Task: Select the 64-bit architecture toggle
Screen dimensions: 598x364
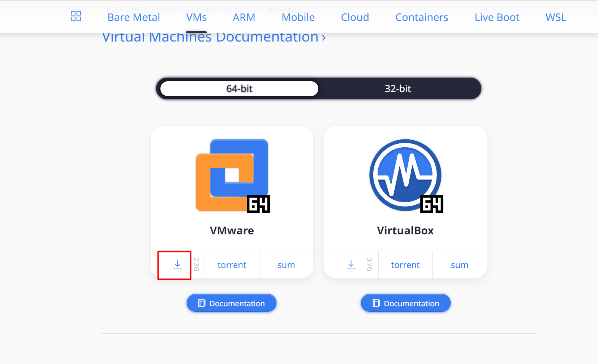Action: (239, 88)
